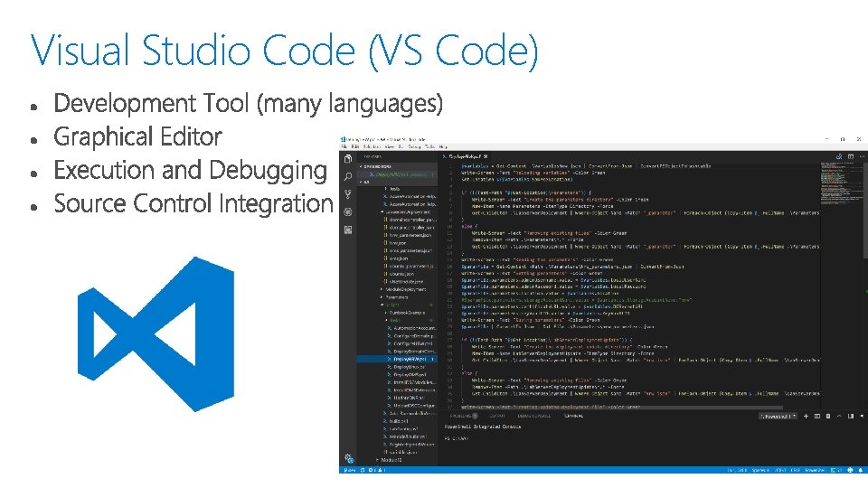Viewport: 868px width, 488px height.
Task: Expand the RunbookExample folder
Action: [405, 313]
